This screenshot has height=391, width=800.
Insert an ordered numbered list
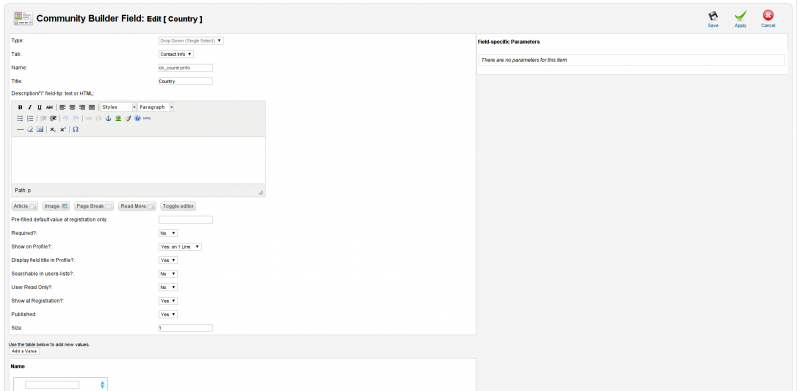coord(30,118)
